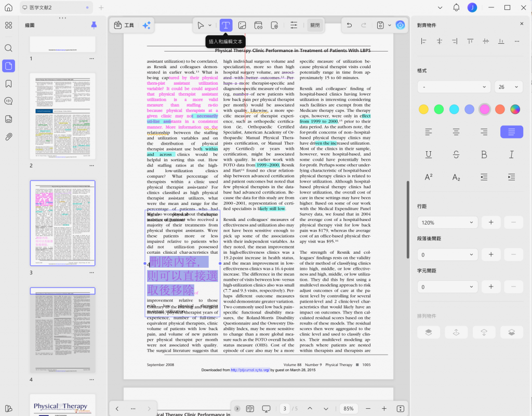The width and height of the screenshot is (532, 416).
Task: Pick the green color swatch
Action: tap(438, 109)
